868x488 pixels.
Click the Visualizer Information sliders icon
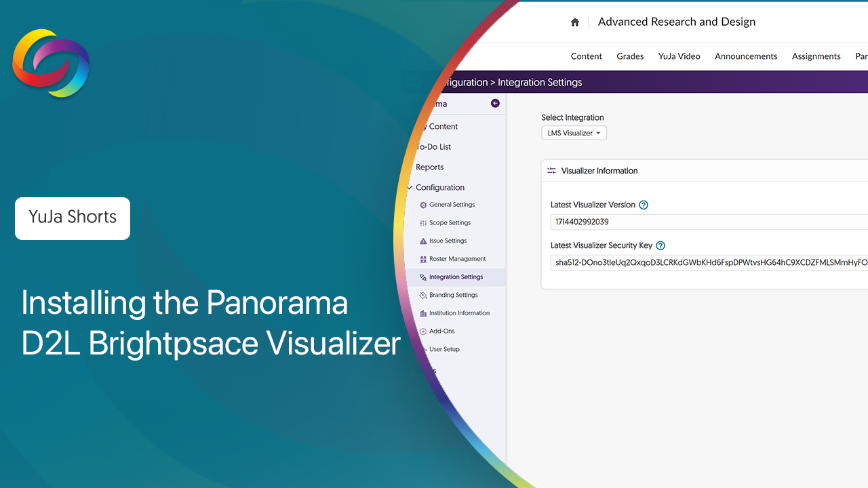[x=552, y=171]
